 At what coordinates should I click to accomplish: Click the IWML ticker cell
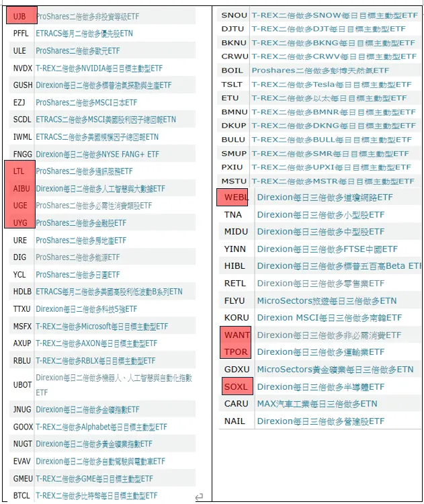(x=22, y=137)
